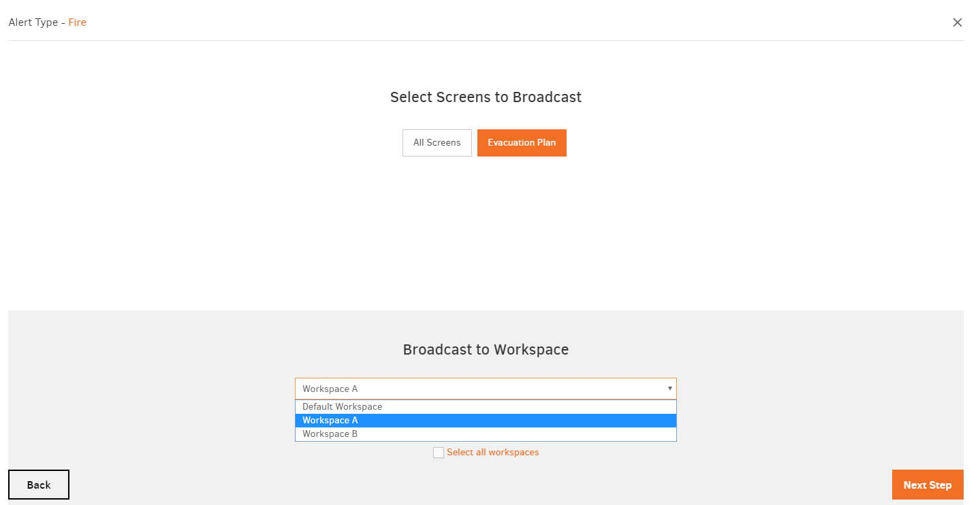This screenshot has height=505, width=980.
Task: Click the Evacuation Plan broadcast option
Action: coord(522,143)
